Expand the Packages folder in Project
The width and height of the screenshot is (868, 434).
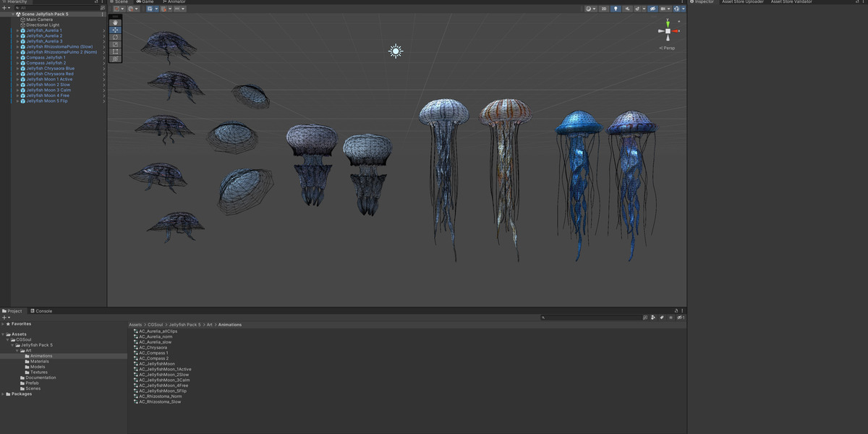click(3, 394)
